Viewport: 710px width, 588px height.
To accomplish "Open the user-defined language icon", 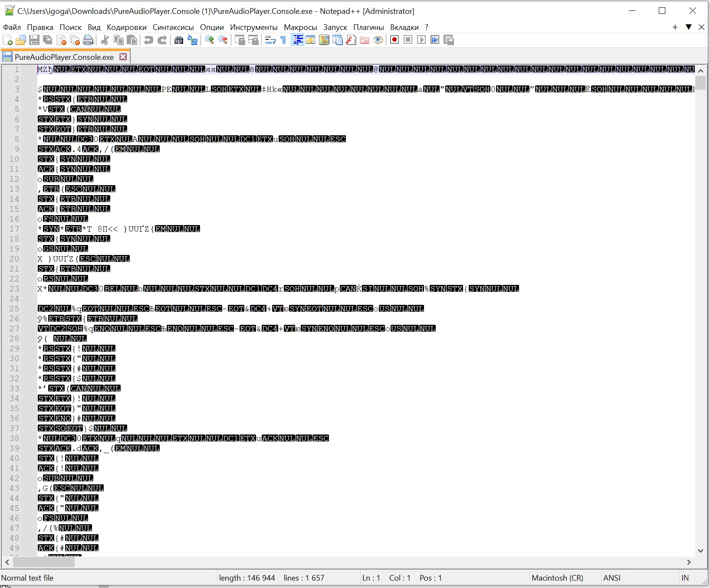I will pos(311,40).
